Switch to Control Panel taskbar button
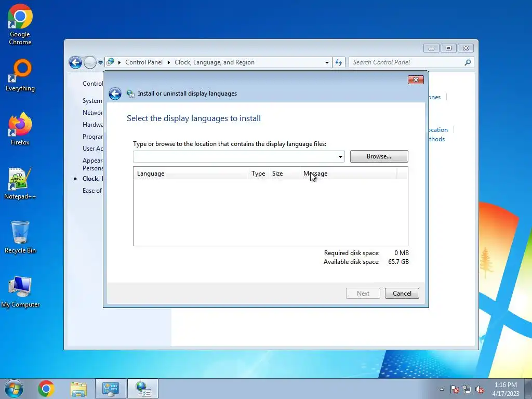Viewport: 532px width, 399px height. point(111,389)
